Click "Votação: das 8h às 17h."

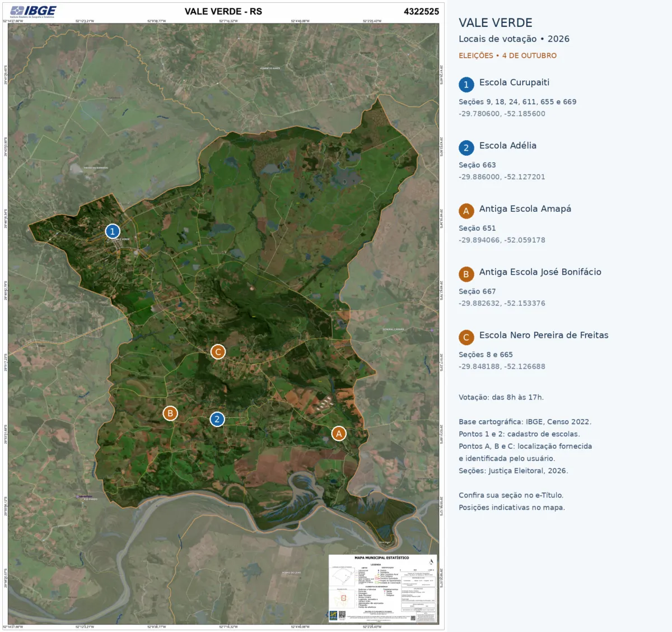[501, 398]
